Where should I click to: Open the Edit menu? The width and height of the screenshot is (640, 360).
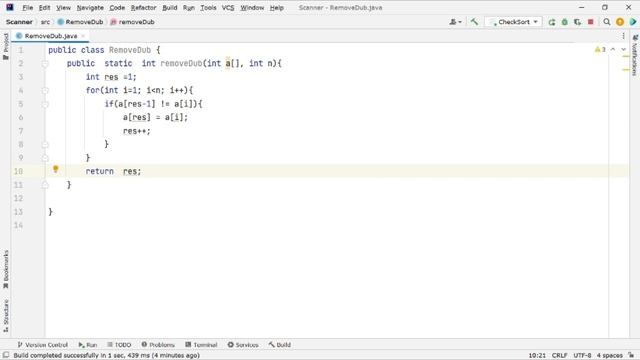pos(44,8)
